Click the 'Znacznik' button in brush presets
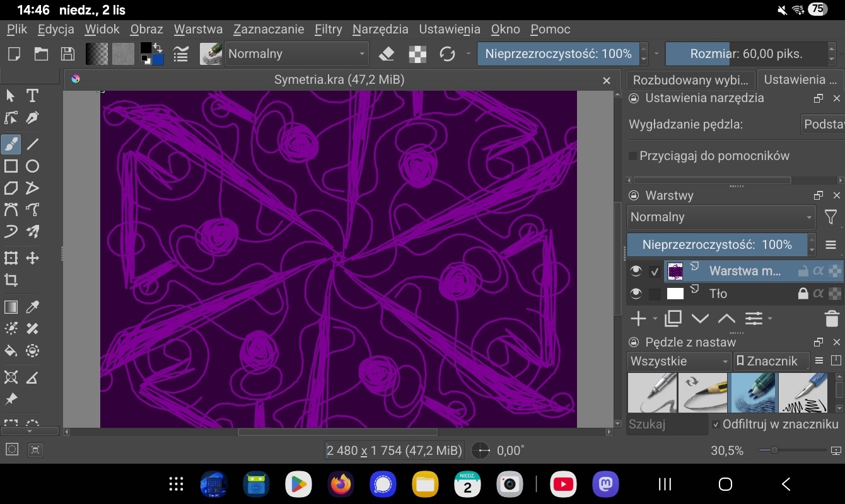Image resolution: width=845 pixels, height=504 pixels. pos(772,361)
